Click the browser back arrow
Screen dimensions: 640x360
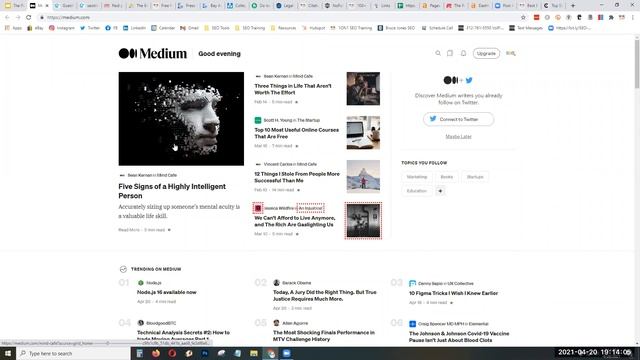[x=7, y=18]
